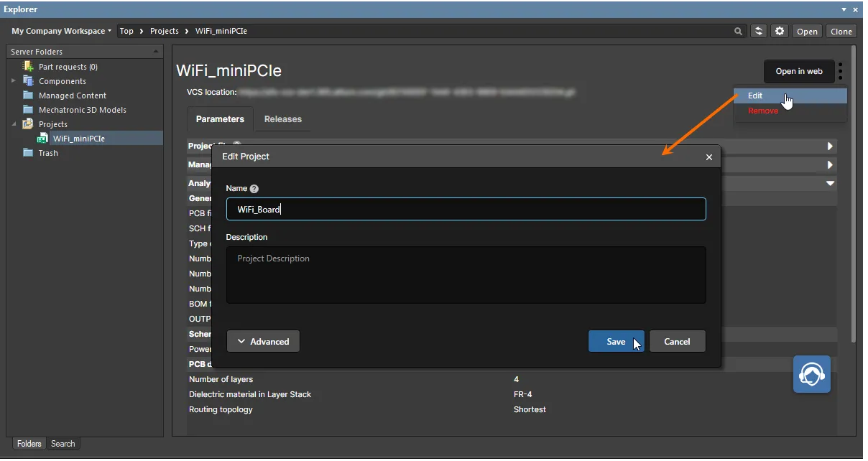Collapse the Projects tree node arrow
This screenshot has width=868, height=461.
click(x=14, y=124)
